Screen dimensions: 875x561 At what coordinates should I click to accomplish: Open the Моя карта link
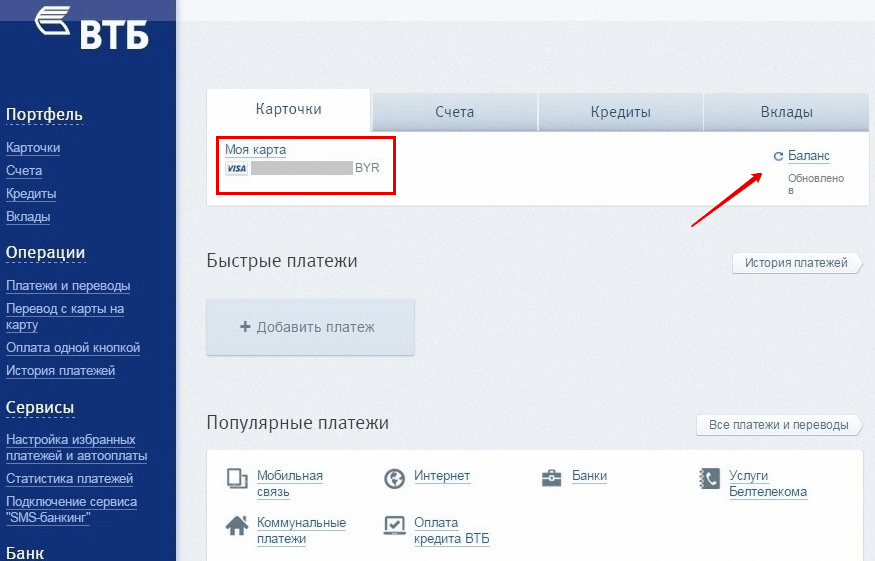255,150
